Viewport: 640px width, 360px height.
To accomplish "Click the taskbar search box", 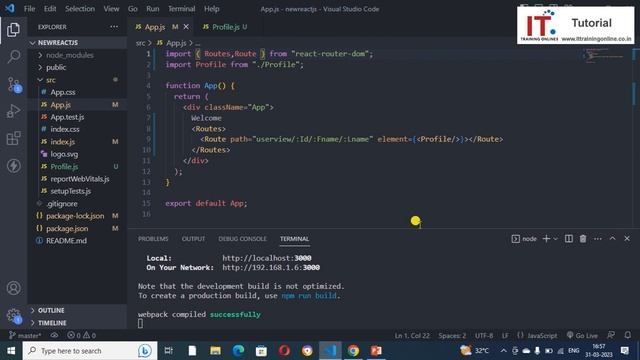I will click(90, 351).
